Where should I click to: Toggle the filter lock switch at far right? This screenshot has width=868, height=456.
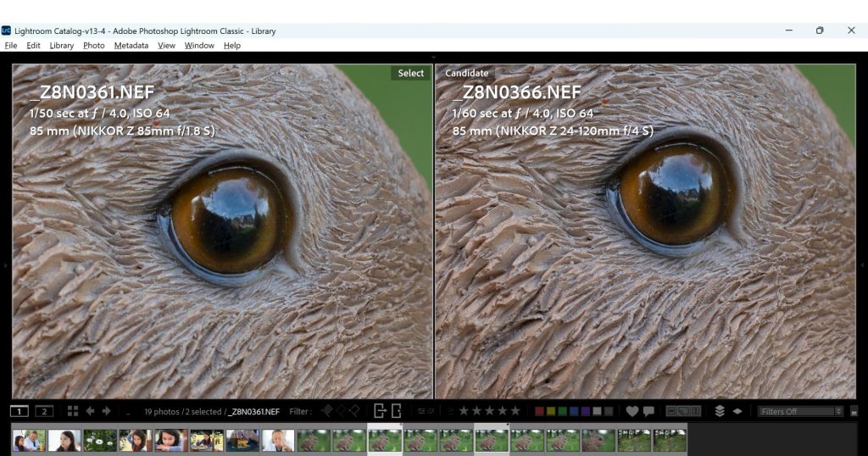pyautogui.click(x=854, y=412)
